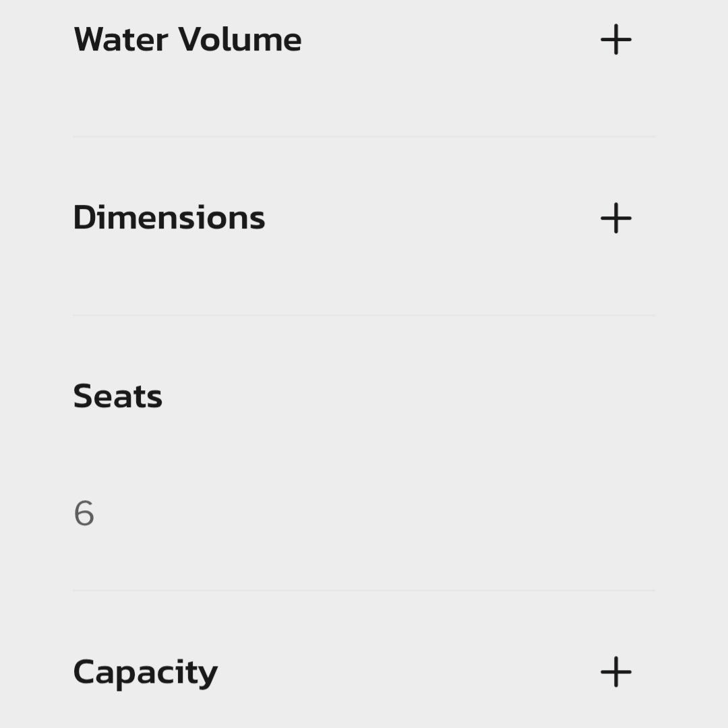Click the plus icon beside Water Volume
This screenshot has height=728, width=728.
click(615, 40)
